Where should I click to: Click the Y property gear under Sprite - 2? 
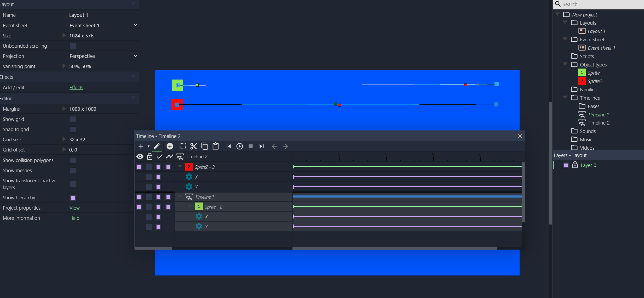[199, 226]
